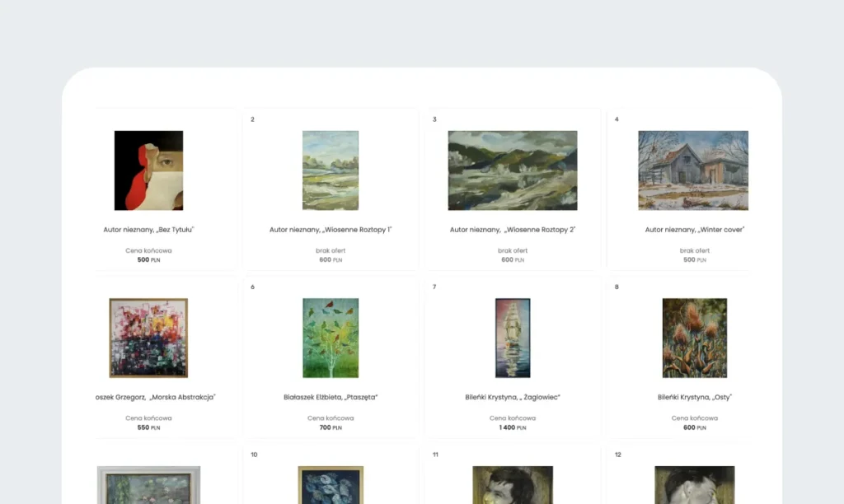Open lot 12 portrait painting thumbnail
The width and height of the screenshot is (844, 504).
point(694,485)
